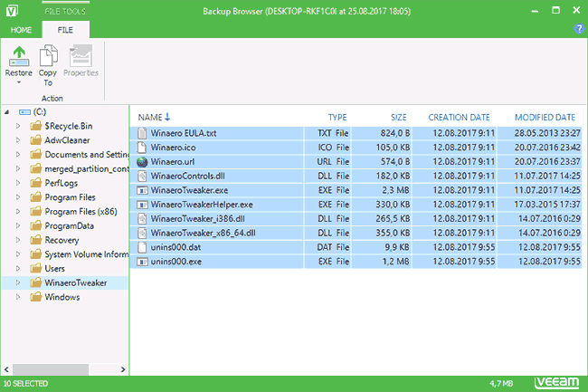Click the tree horizontal scrollbar right arrow

(123, 369)
